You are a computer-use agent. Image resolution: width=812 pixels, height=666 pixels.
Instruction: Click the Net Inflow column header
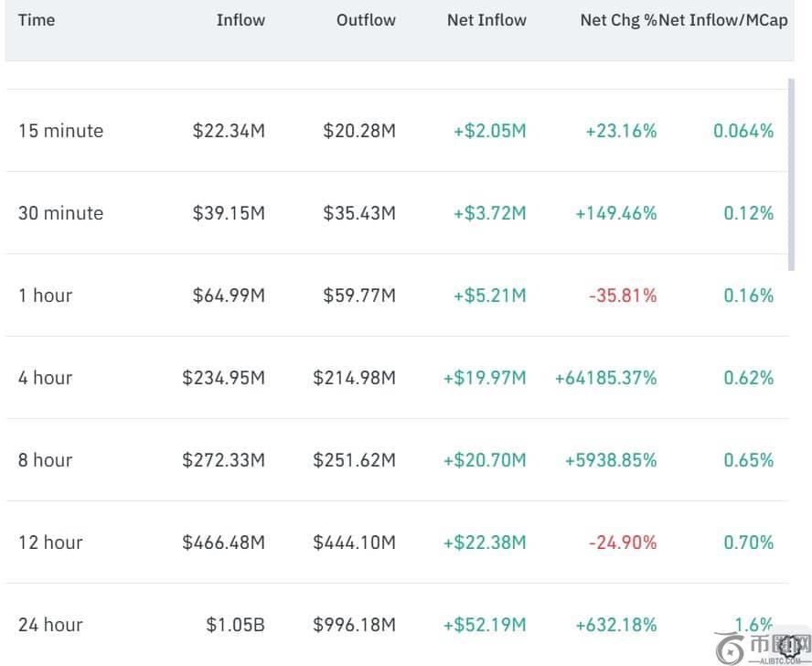tap(486, 20)
